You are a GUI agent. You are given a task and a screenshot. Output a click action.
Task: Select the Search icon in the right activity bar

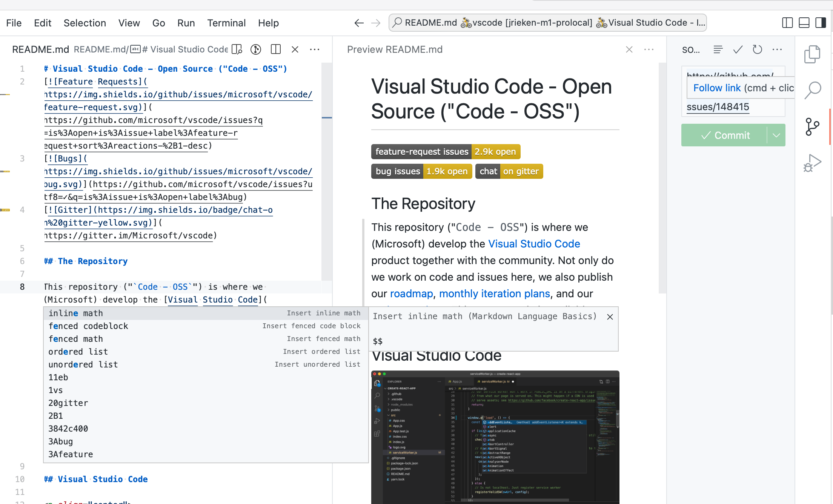[812, 90]
